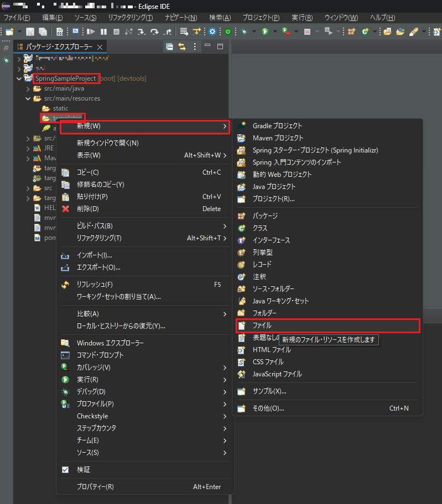Click Link with Editor arrows icon
The width and height of the screenshot is (442, 504).
[182, 47]
